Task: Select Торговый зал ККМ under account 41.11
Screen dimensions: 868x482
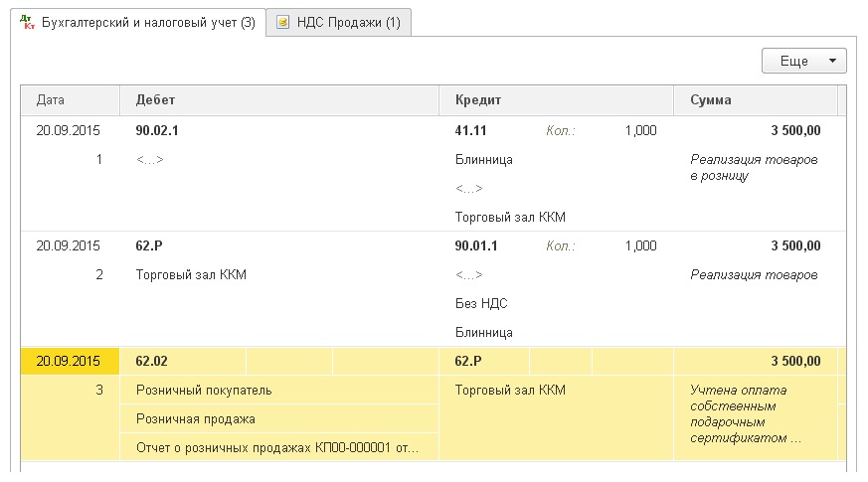Action: point(510,217)
